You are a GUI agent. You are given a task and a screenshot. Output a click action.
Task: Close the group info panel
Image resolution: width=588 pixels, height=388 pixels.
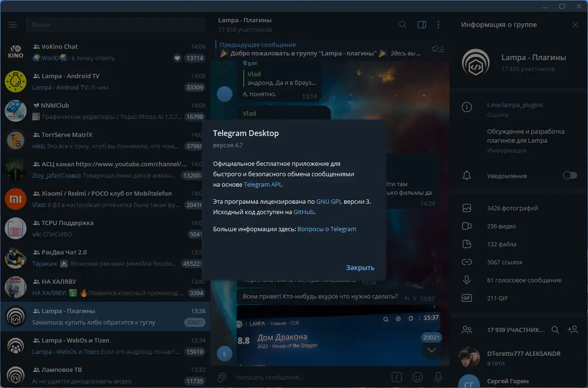(x=575, y=25)
